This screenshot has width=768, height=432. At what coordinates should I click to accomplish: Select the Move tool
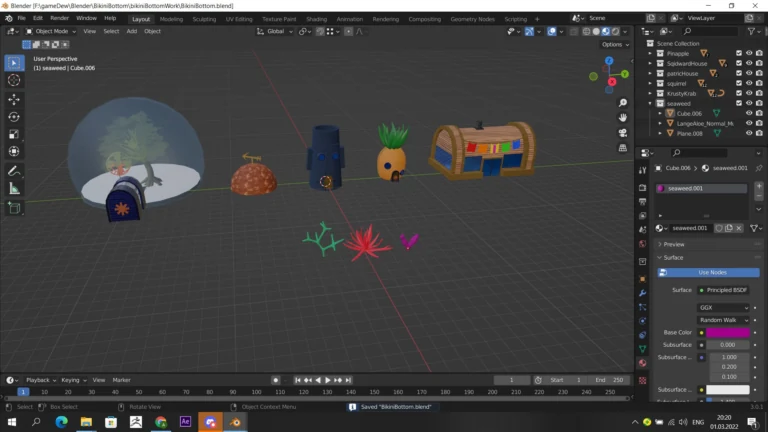click(x=14, y=99)
